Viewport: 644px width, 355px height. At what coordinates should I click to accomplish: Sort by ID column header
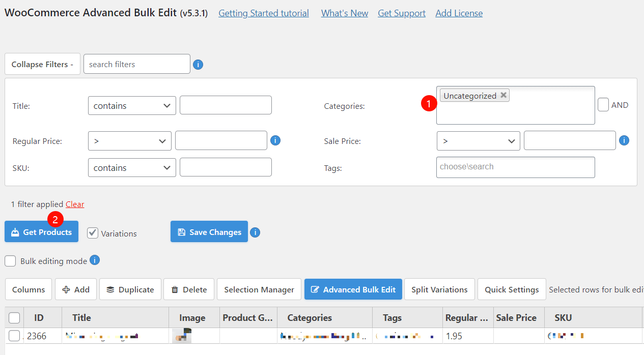(x=43, y=317)
